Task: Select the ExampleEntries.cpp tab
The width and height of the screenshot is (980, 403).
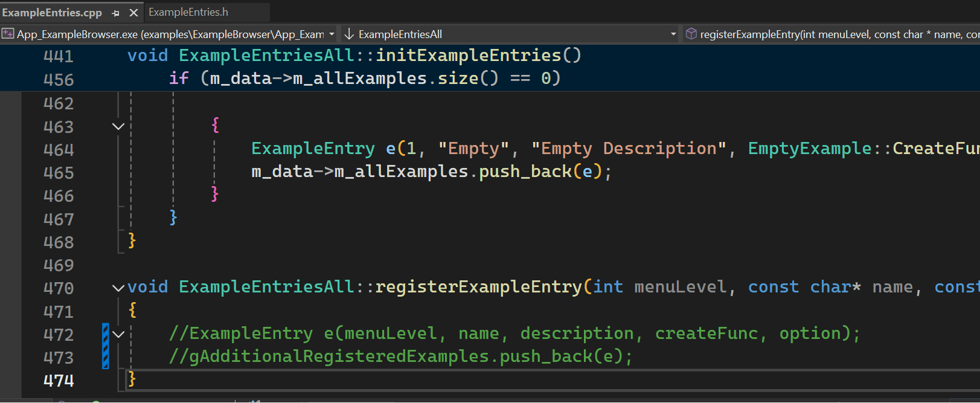Action: tap(52, 13)
